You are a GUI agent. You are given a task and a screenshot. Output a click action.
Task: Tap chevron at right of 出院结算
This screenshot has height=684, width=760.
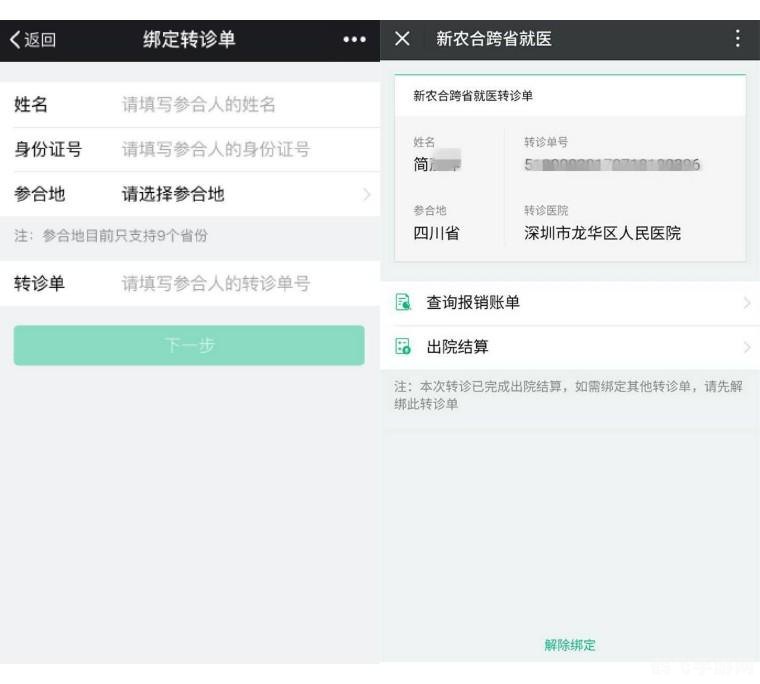coord(747,347)
